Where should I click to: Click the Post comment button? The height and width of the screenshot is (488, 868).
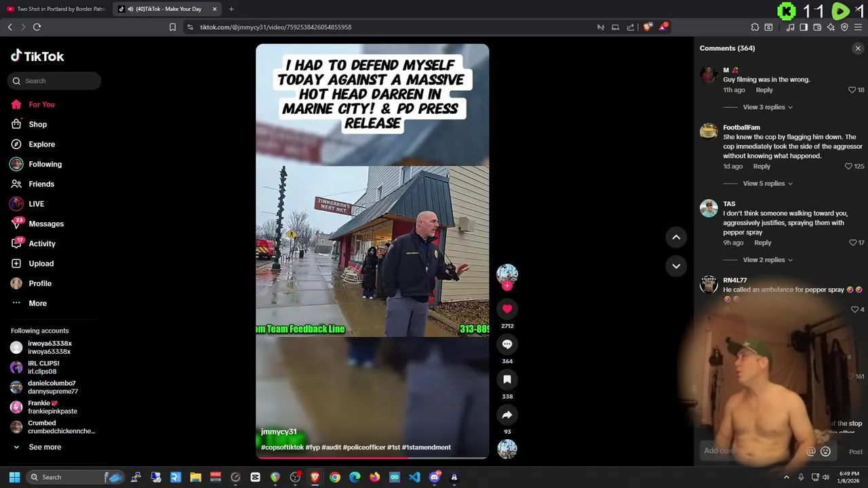pyautogui.click(x=856, y=451)
